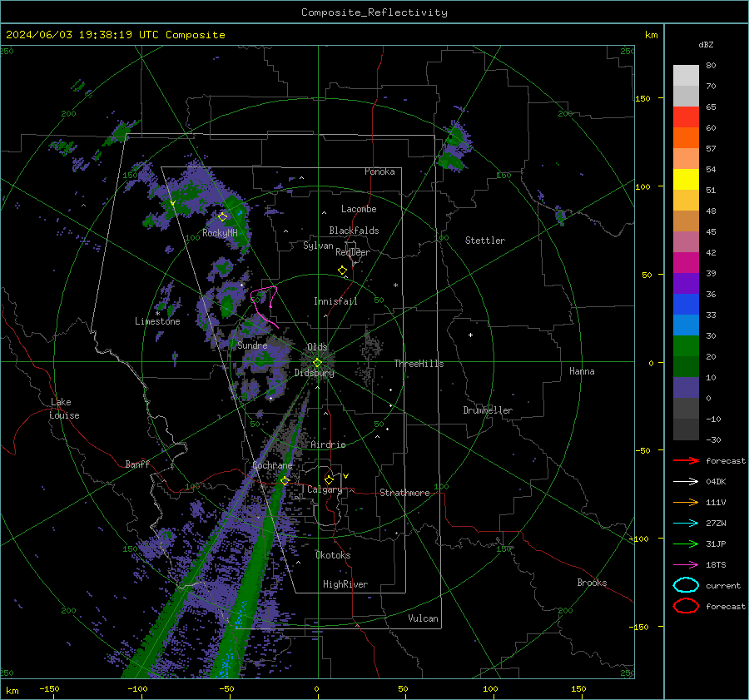Viewport: 749px width, 700px height.
Task: Click the RockyMH label
Action: pyautogui.click(x=220, y=233)
